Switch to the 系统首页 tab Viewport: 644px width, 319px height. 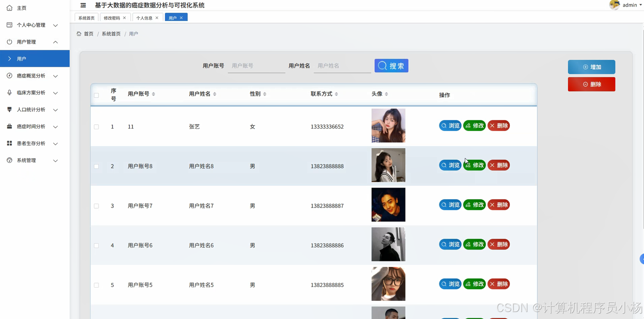coord(87,18)
